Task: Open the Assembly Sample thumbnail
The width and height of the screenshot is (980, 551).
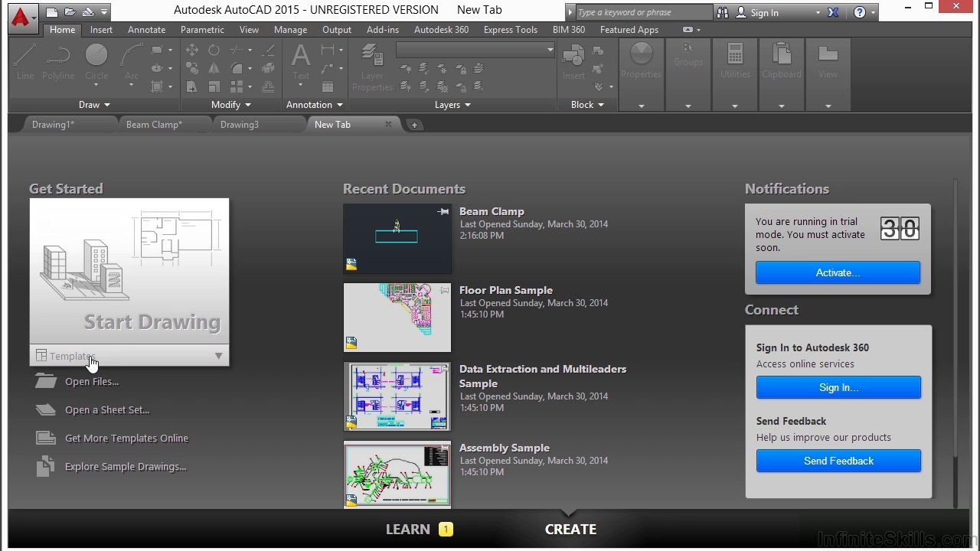Action: click(x=397, y=474)
